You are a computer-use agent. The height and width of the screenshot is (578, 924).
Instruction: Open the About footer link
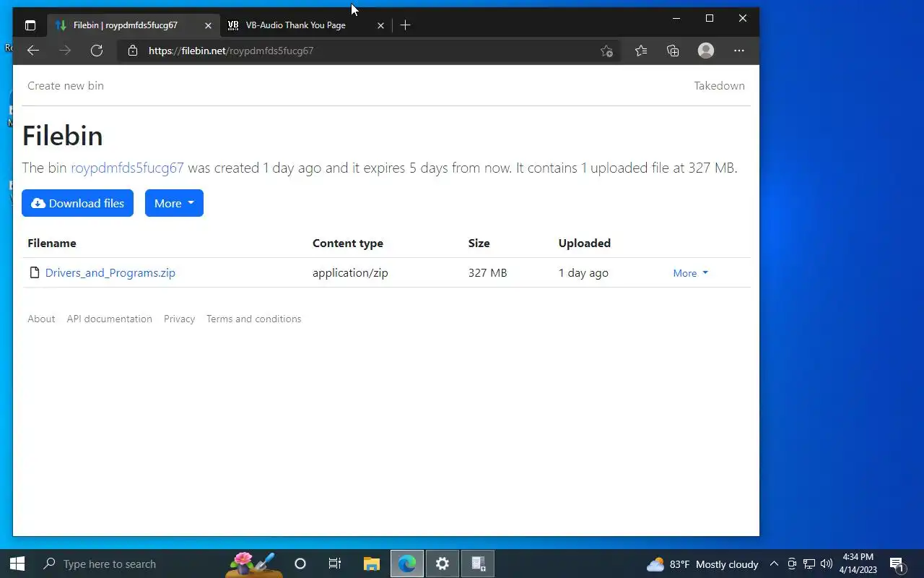tap(41, 319)
